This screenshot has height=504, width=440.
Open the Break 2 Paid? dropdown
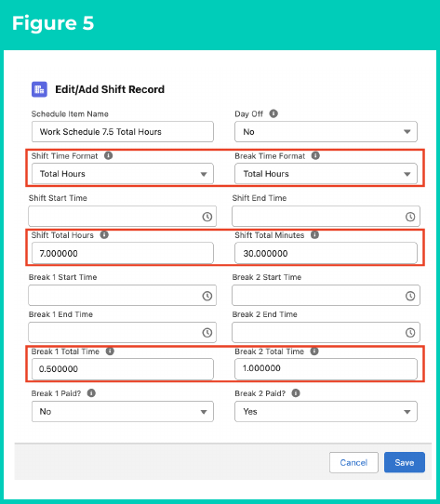coord(326,411)
